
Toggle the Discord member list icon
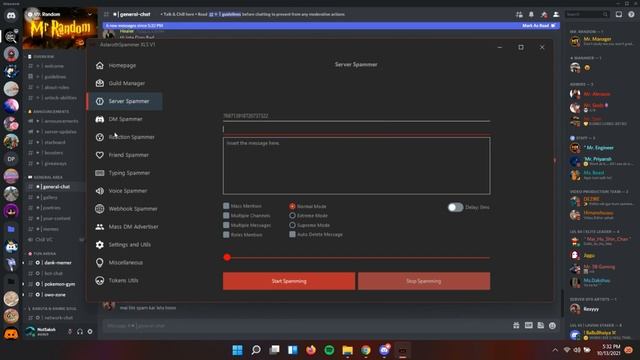[x=556, y=14]
